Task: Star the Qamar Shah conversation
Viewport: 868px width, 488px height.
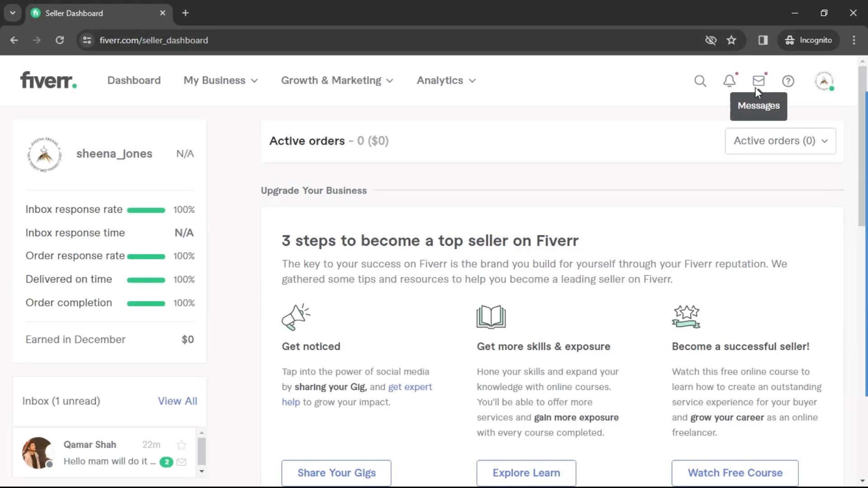Action: tap(181, 445)
